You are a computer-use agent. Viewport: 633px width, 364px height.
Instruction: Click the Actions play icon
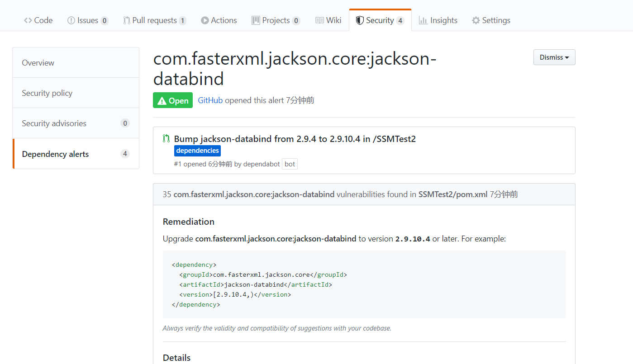click(205, 20)
